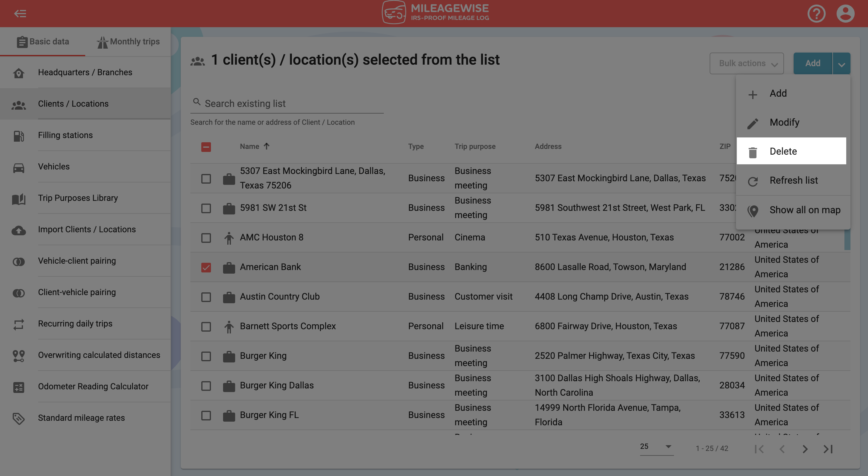Check the 5981 SW 21st St checkbox
The image size is (868, 476).
click(x=206, y=208)
